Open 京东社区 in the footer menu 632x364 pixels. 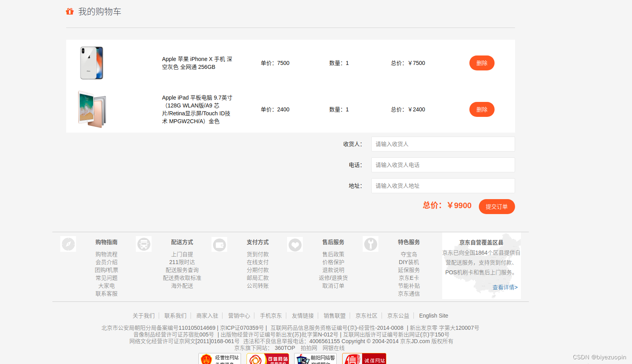click(x=367, y=316)
